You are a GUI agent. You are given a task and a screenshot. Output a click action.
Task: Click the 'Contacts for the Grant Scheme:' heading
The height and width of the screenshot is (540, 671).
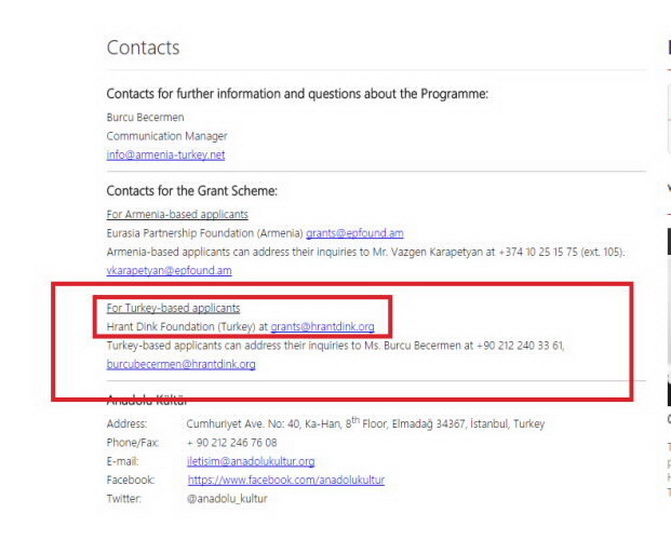192,191
